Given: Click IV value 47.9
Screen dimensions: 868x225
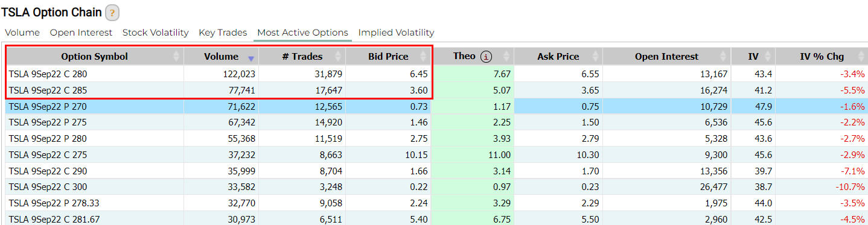Looking at the screenshot, I should 764,107.
